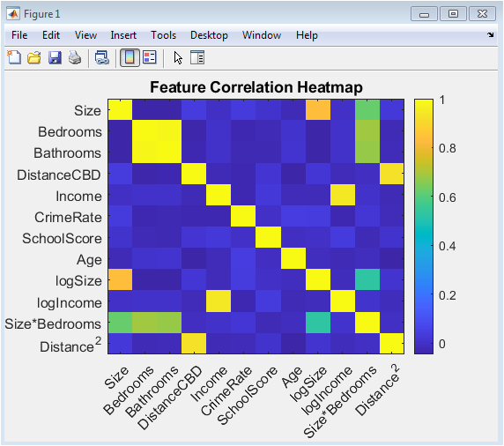Expand the Tools menu

[x=163, y=35]
